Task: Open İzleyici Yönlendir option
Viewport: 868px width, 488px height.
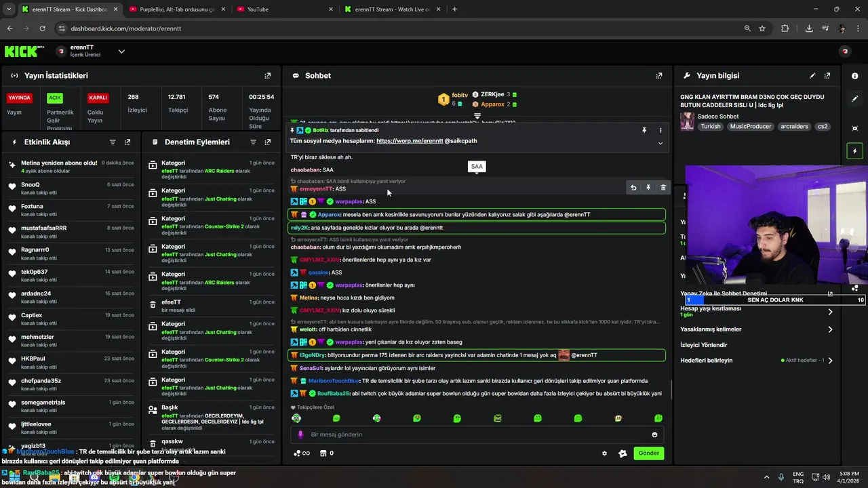Action: click(x=704, y=345)
